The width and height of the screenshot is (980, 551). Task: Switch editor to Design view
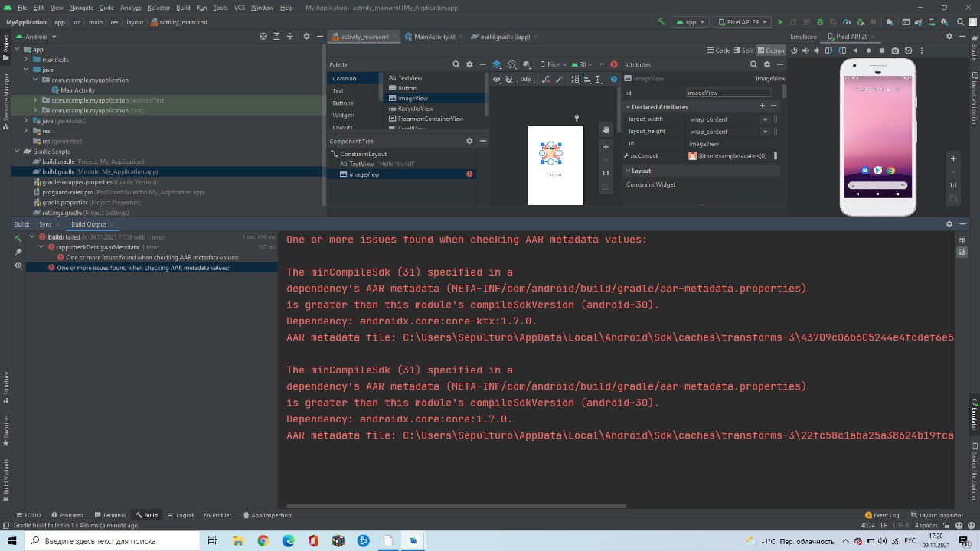(x=771, y=51)
